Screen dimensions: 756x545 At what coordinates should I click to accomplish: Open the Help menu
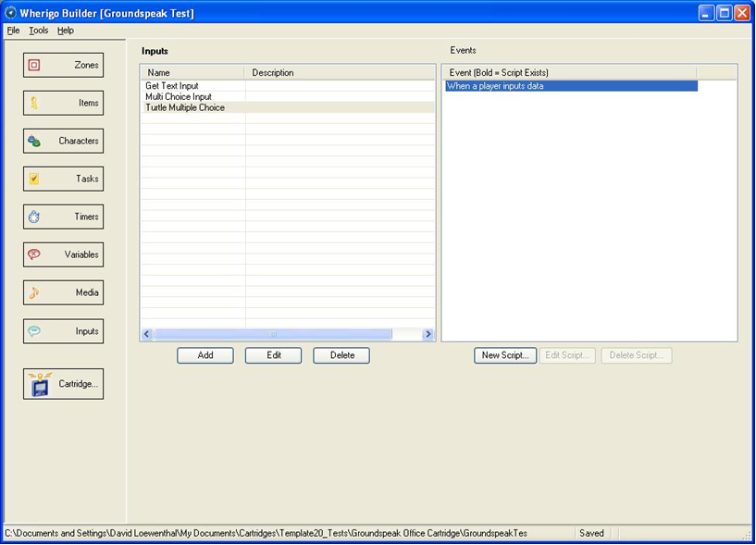tap(66, 31)
